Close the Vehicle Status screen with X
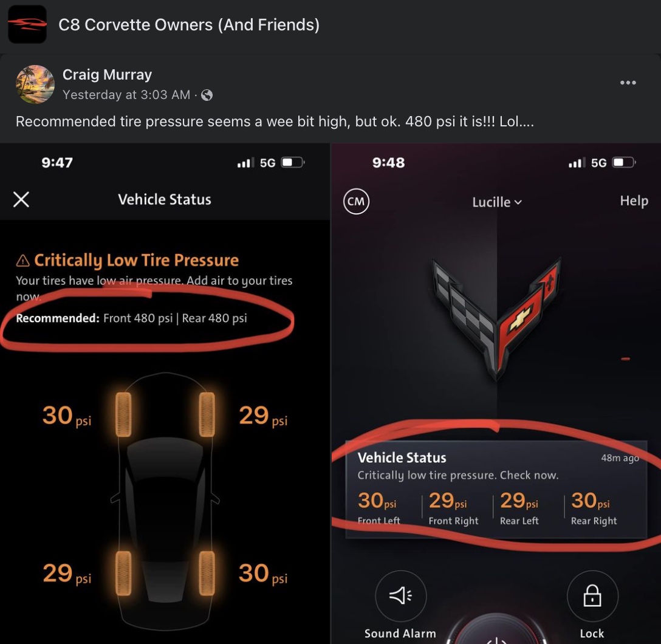This screenshot has height=644, width=661. [x=21, y=199]
